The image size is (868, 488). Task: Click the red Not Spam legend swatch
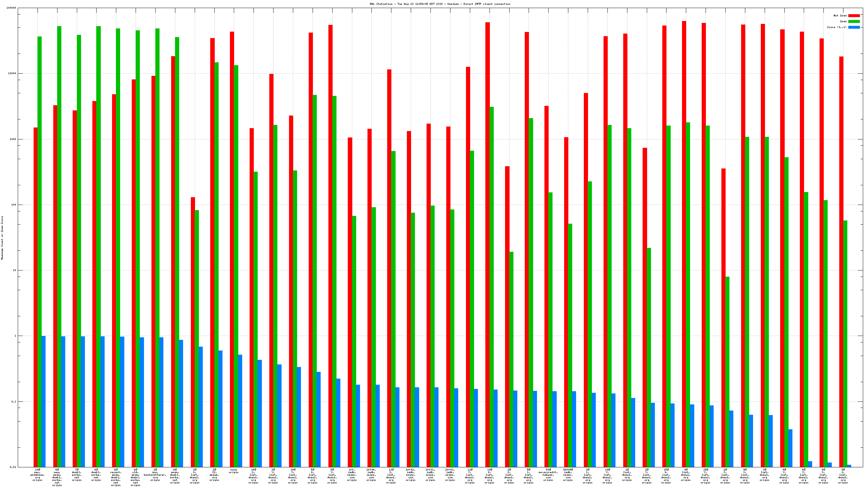pos(854,15)
